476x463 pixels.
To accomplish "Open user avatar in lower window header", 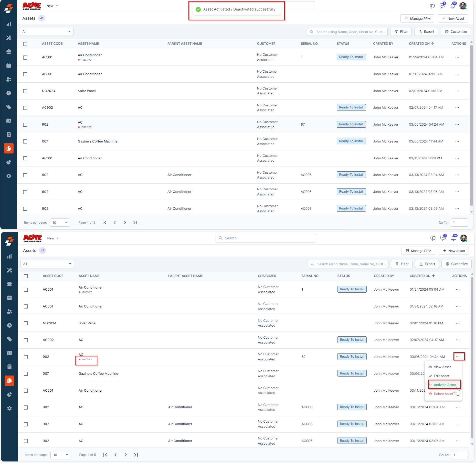I will tap(464, 238).
